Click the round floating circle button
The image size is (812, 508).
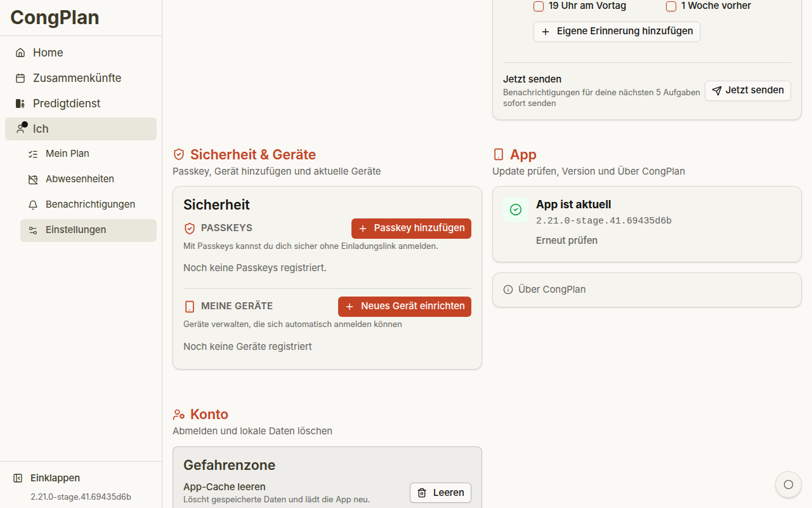click(x=789, y=485)
